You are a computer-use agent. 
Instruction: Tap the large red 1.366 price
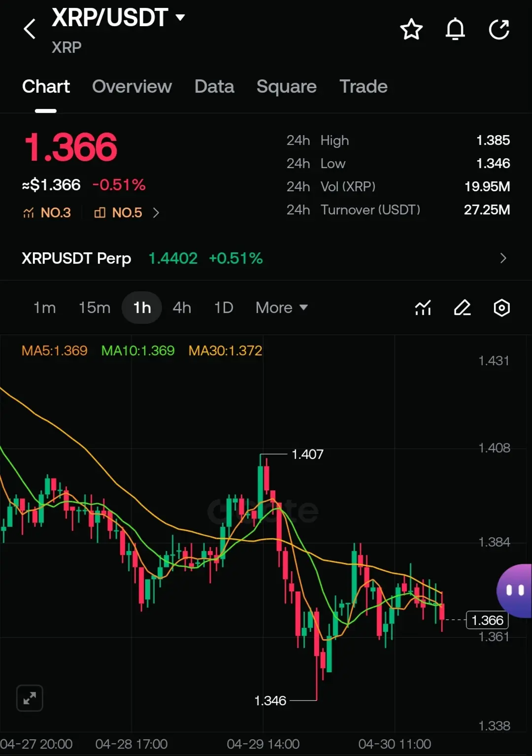(x=70, y=147)
